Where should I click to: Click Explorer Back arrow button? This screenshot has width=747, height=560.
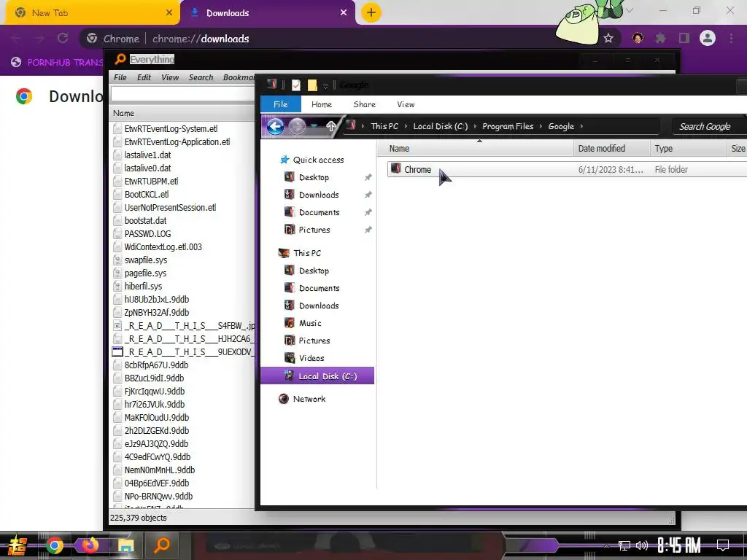pos(275,126)
